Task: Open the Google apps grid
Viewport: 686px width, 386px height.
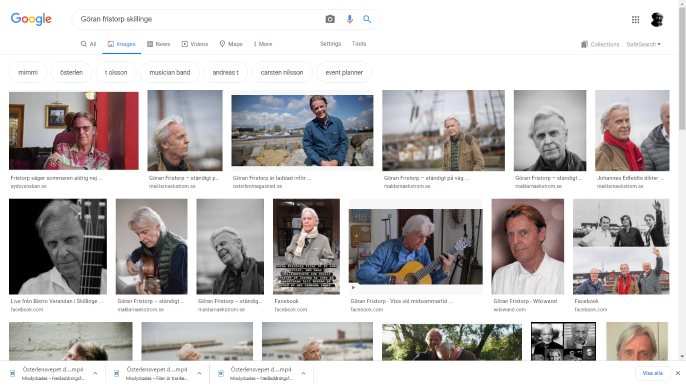Action: point(635,19)
